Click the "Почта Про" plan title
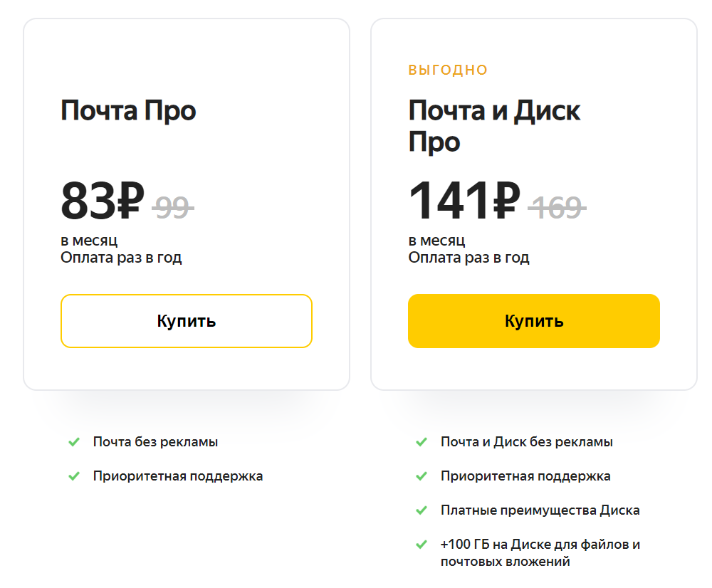 [x=129, y=111]
